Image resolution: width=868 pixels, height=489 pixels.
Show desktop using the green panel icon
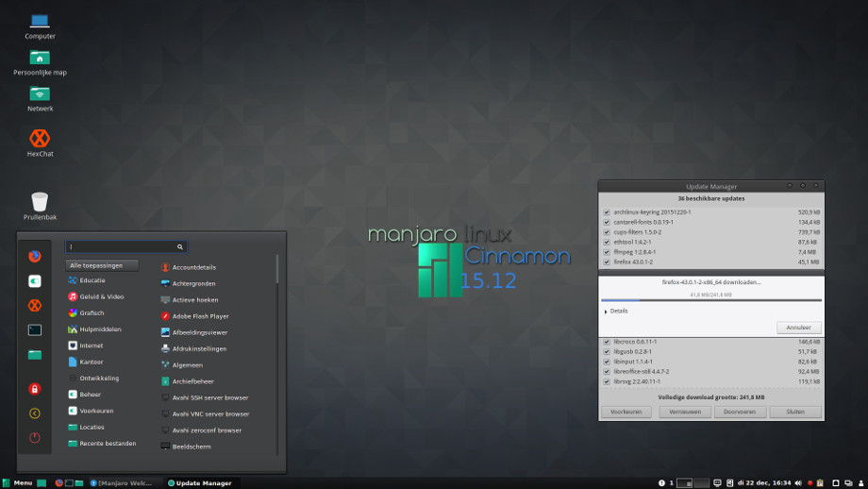click(x=42, y=483)
